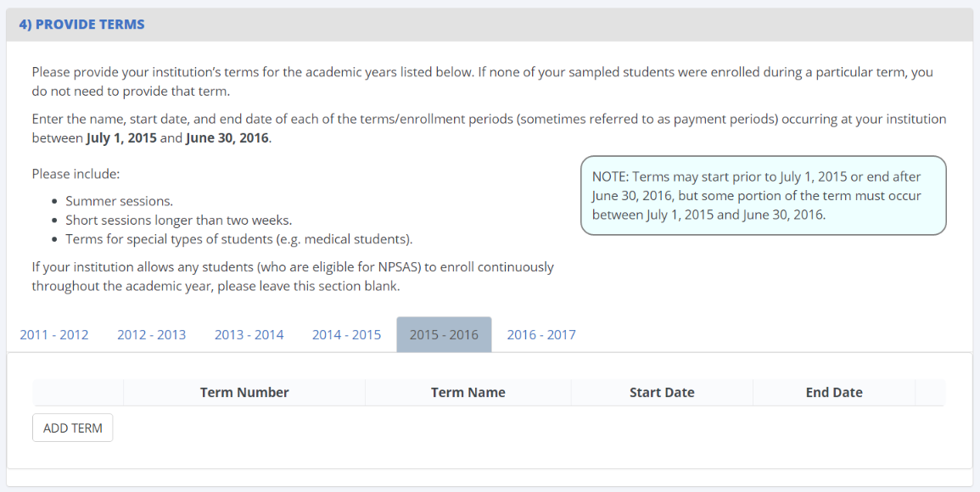Click the bold 'June 30, 2016' date text
980x492 pixels.
click(227, 137)
